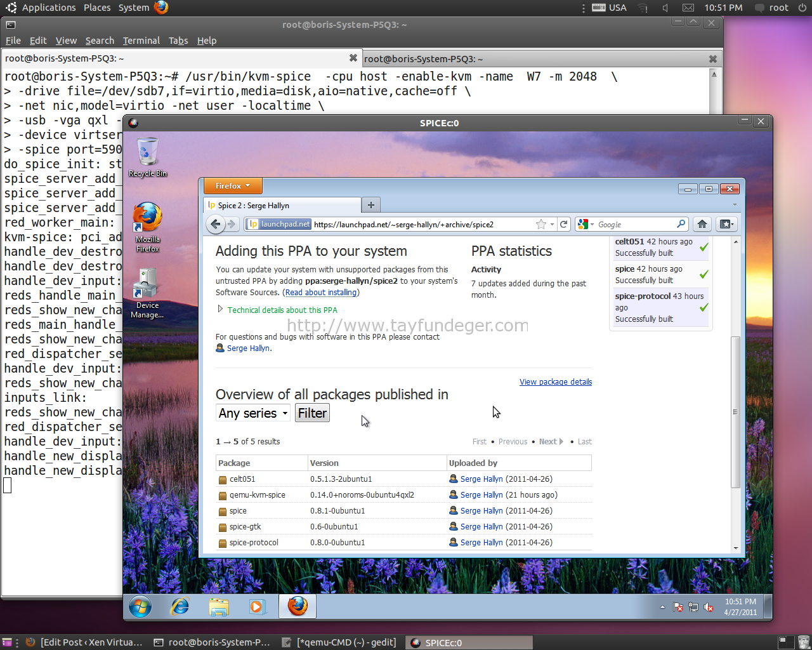Viewport: 812px width, 650px height.
Task: Open the URL bar history dropdown
Action: [x=553, y=224]
